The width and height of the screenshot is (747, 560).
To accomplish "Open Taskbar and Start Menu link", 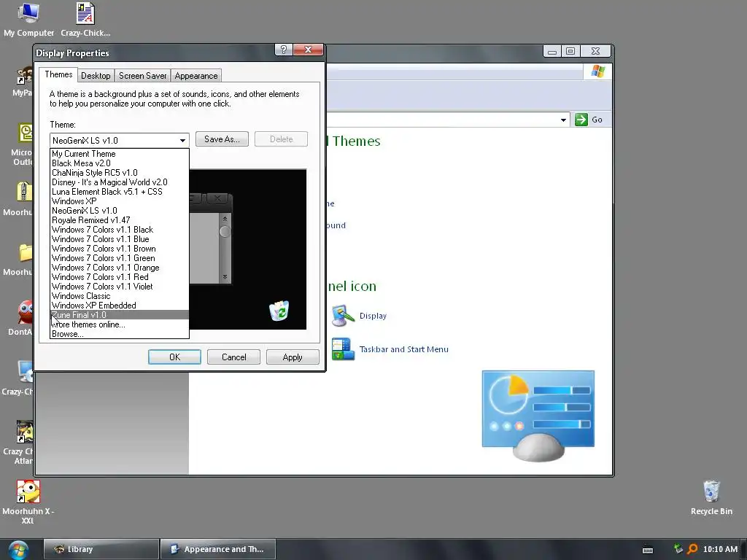I will point(404,349).
